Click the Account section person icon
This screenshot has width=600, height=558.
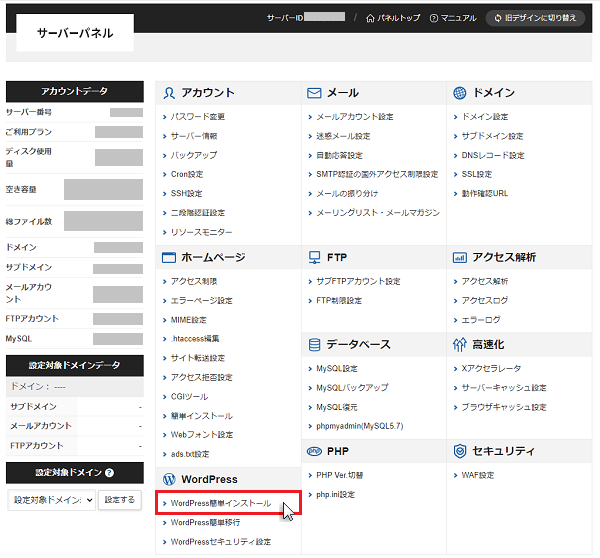click(168, 93)
